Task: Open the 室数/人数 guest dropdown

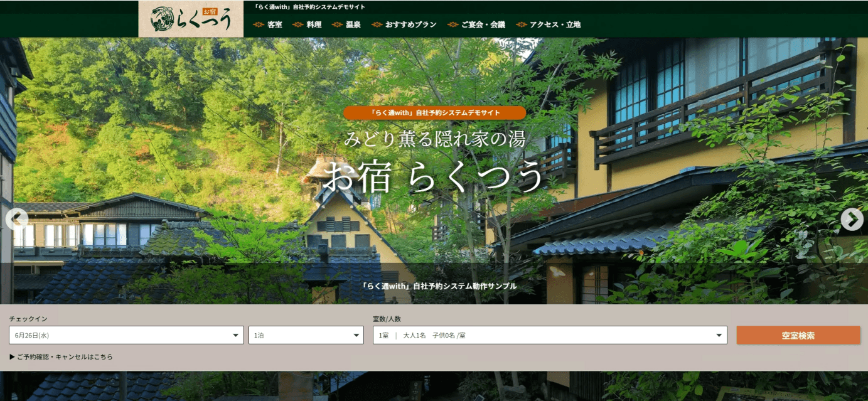Action: coord(549,334)
